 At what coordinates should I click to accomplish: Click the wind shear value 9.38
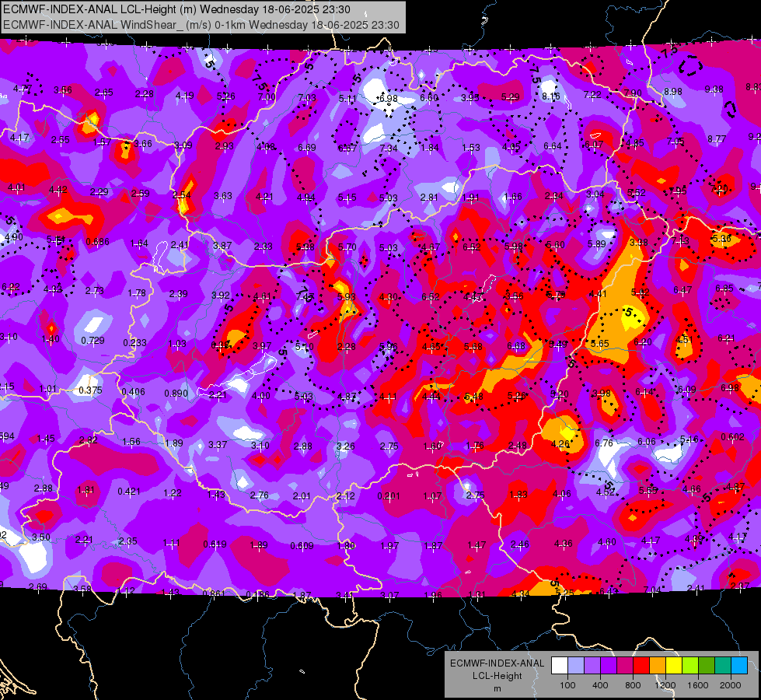tap(714, 89)
